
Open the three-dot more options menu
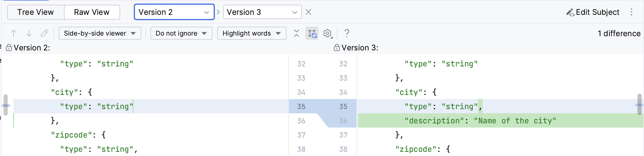[631, 12]
